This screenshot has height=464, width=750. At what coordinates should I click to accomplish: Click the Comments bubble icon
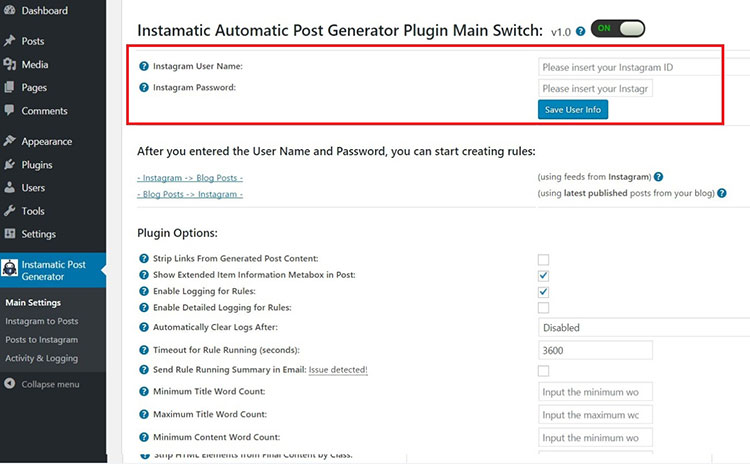[10, 110]
